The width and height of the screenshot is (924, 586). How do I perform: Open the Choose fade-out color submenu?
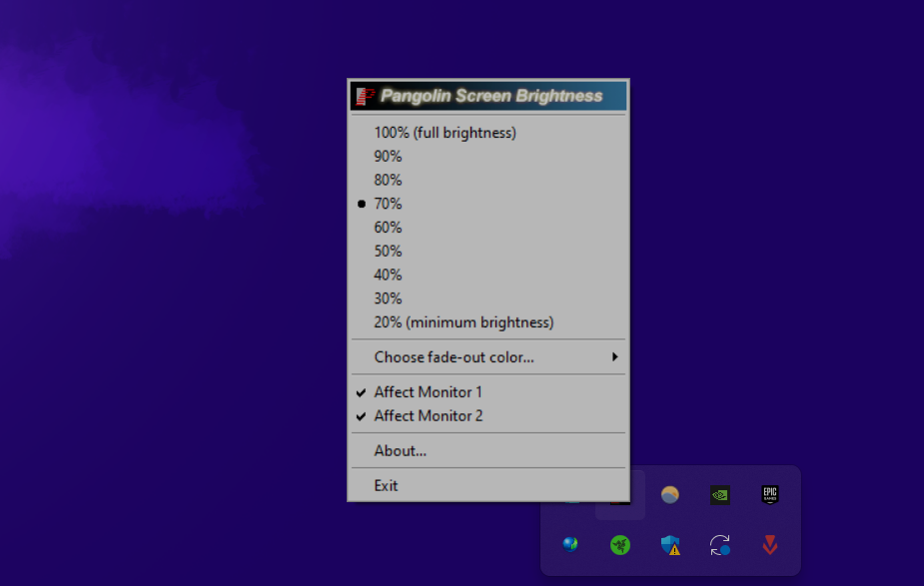click(455, 357)
